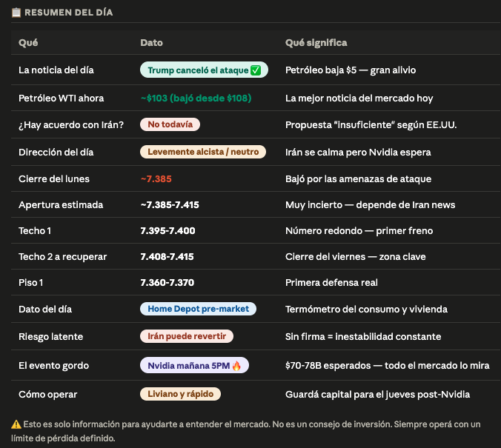Click the '~$103 (bajó desde $108)' value

coord(196,98)
